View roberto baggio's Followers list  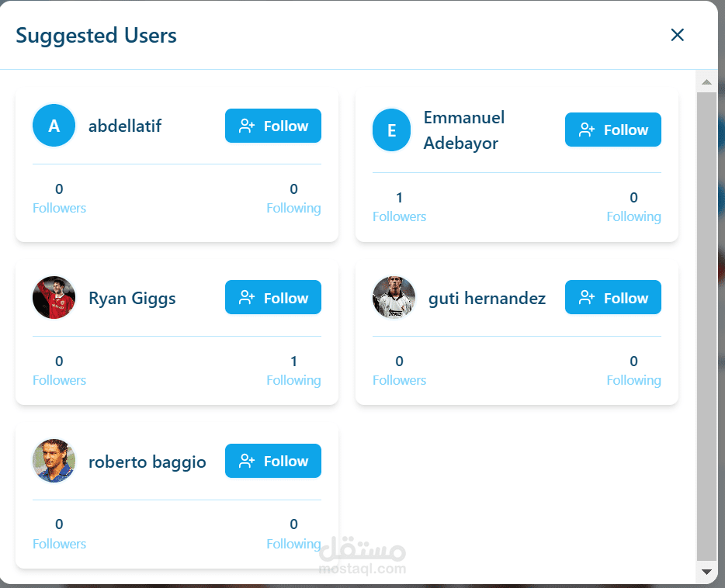pos(59,544)
